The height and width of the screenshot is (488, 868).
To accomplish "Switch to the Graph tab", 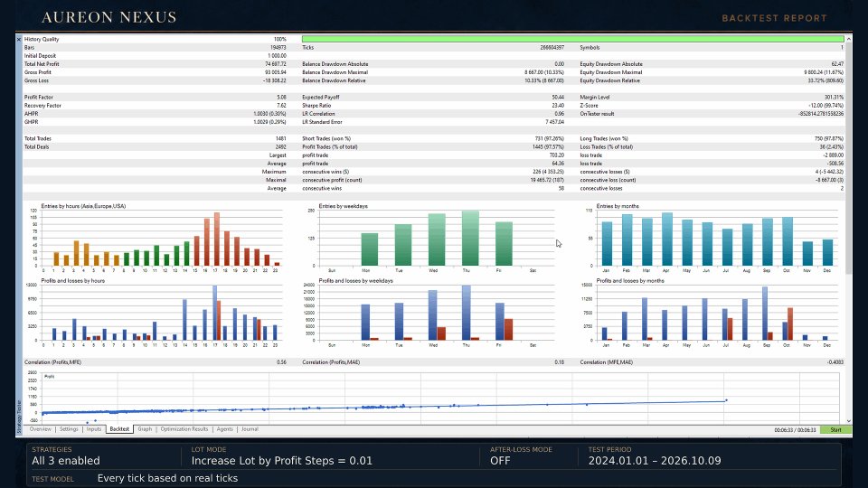I will [x=145, y=429].
